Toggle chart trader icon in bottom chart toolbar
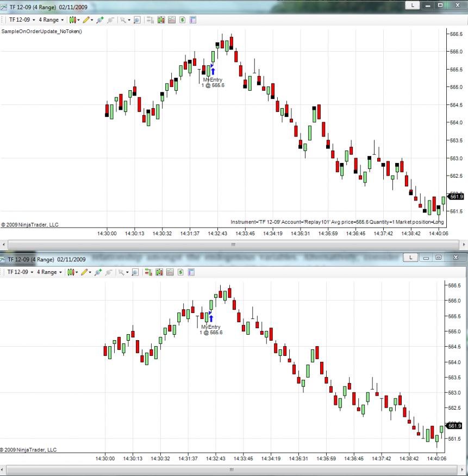Screen dimensions: 468x476 [148, 272]
